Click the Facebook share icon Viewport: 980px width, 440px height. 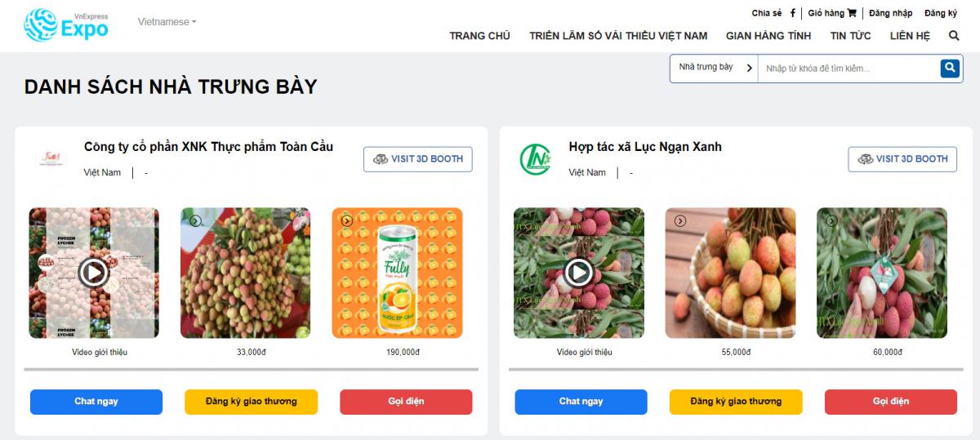pos(793,13)
